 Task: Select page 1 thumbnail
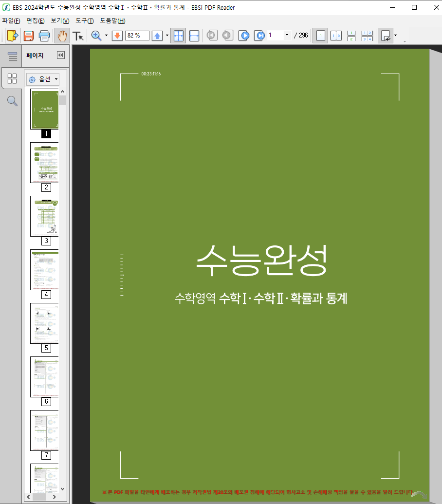[x=45, y=109]
